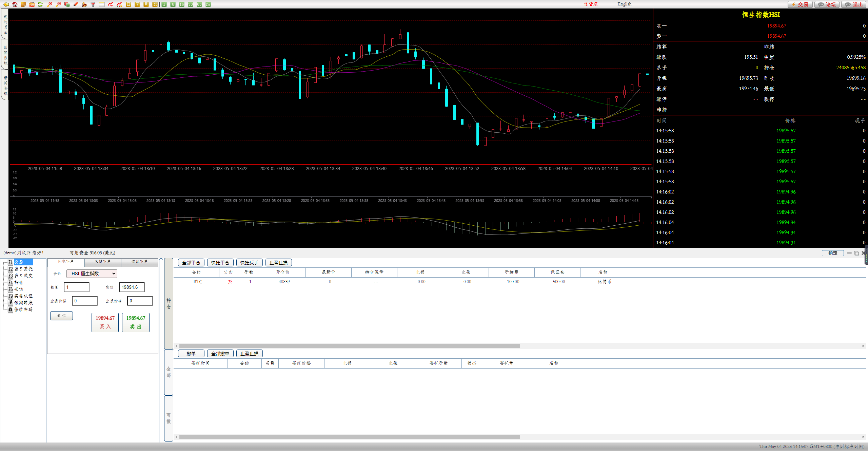Click the 止损价格 stop-loss input

[140, 301]
